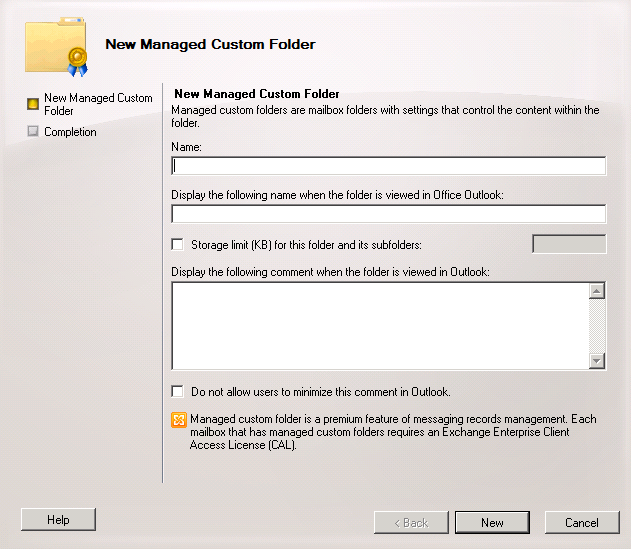Click the managed folder ribbon icon
This screenshot has height=549, width=631.
[x=56, y=47]
